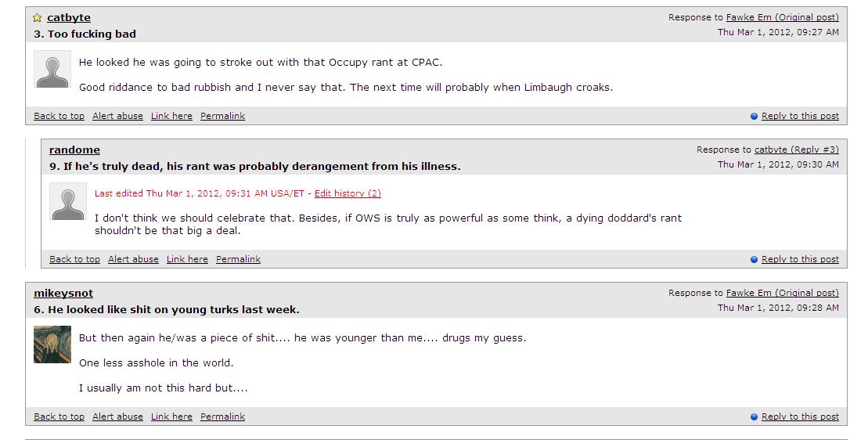Screen dimensions: 868x440
Task: Copy Permalink for randome's post
Action: pos(238,259)
